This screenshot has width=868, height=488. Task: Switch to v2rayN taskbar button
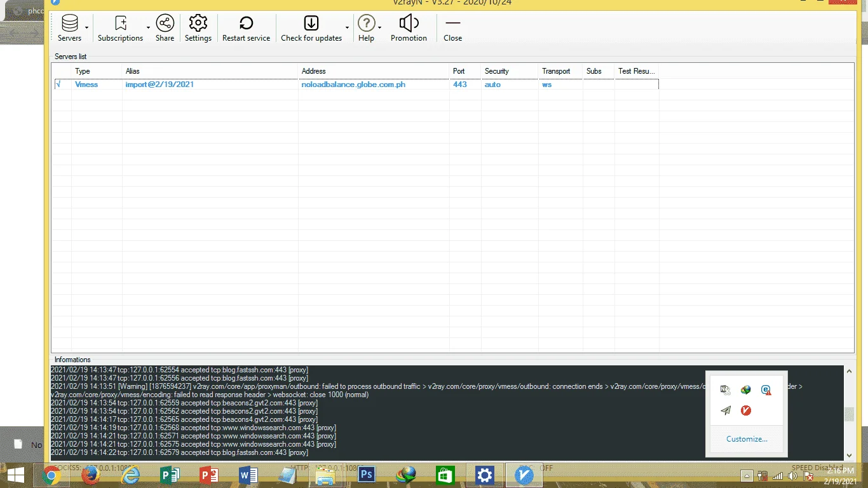click(x=524, y=475)
